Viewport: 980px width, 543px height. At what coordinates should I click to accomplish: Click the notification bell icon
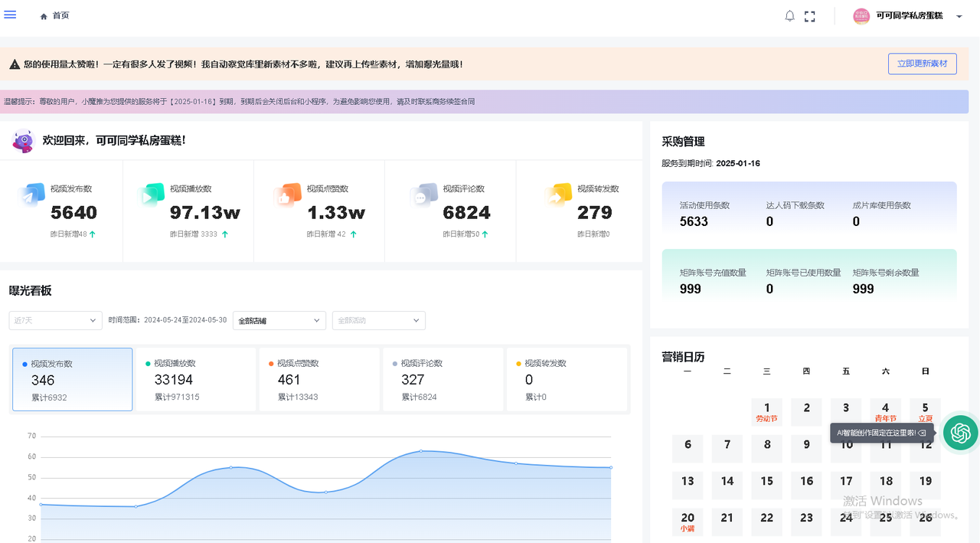click(x=790, y=16)
